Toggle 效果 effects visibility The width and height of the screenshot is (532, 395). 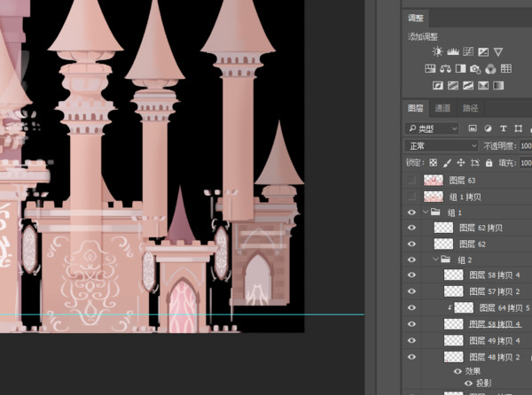[458, 371]
